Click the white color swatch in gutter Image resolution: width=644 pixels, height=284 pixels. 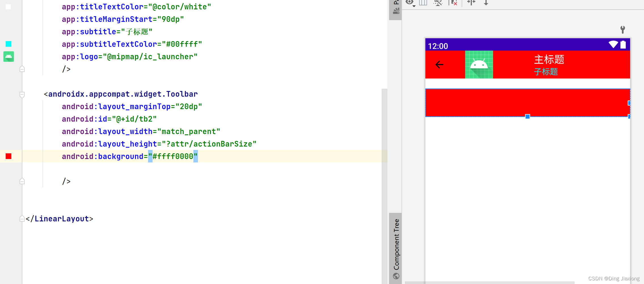8,7
